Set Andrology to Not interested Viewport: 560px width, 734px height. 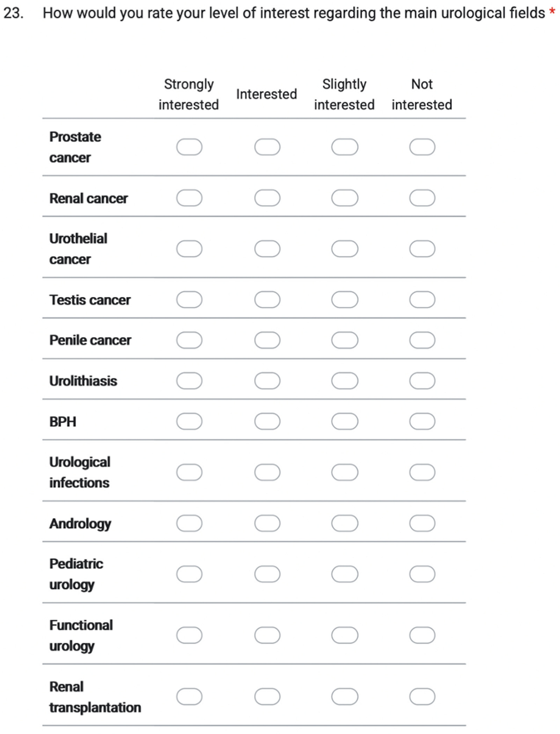click(x=422, y=523)
